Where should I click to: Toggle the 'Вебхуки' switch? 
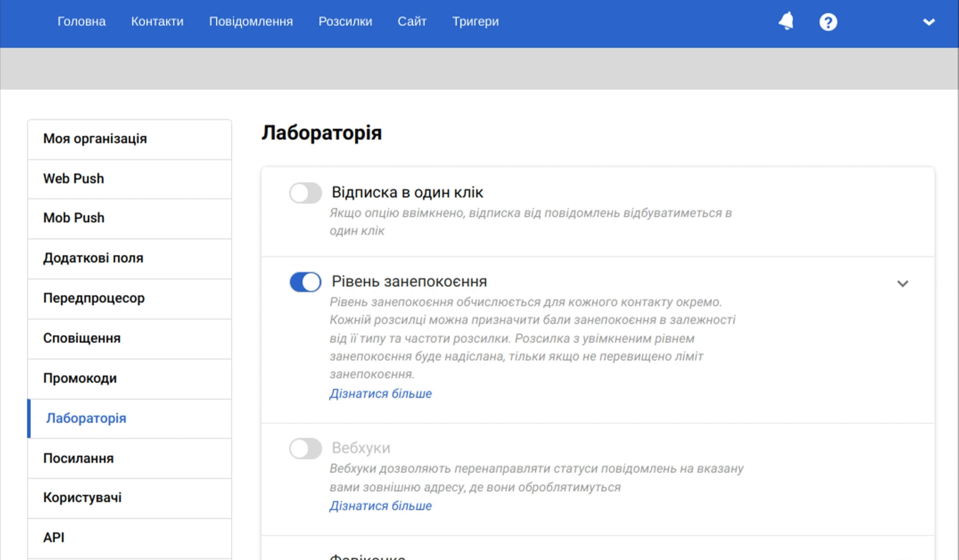tap(305, 448)
